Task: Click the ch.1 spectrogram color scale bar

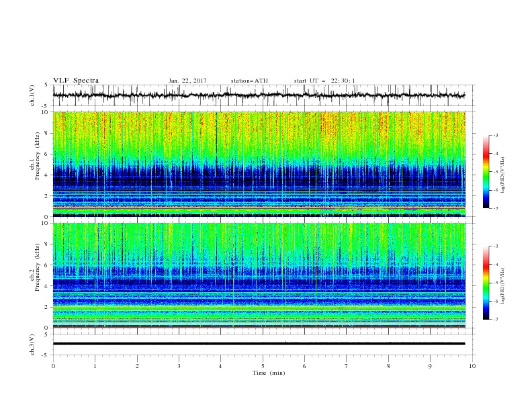Action: click(x=486, y=172)
